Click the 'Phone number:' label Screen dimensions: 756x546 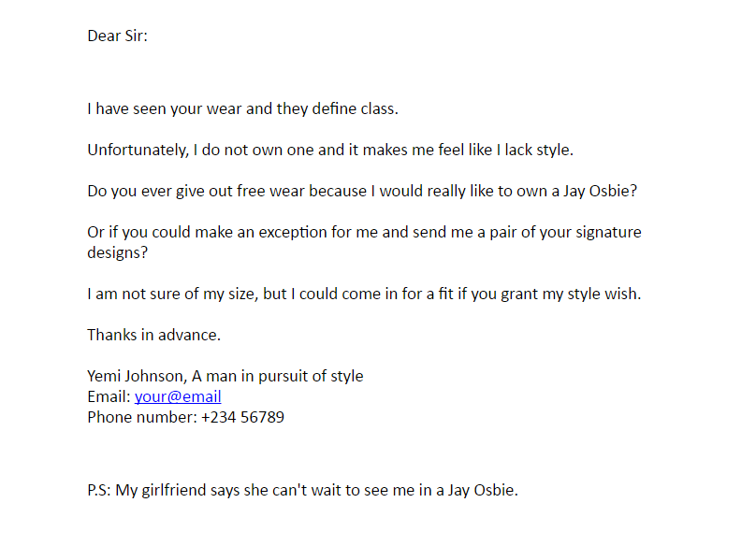(x=142, y=417)
